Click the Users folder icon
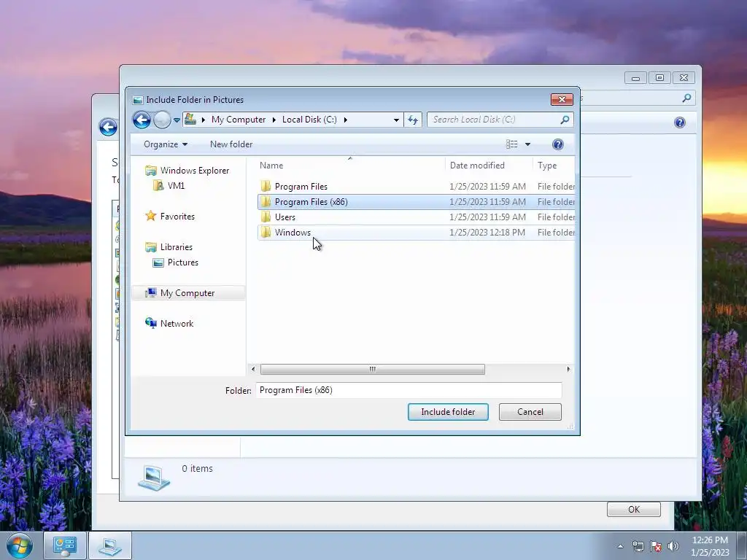747x560 pixels. pyautogui.click(x=266, y=217)
